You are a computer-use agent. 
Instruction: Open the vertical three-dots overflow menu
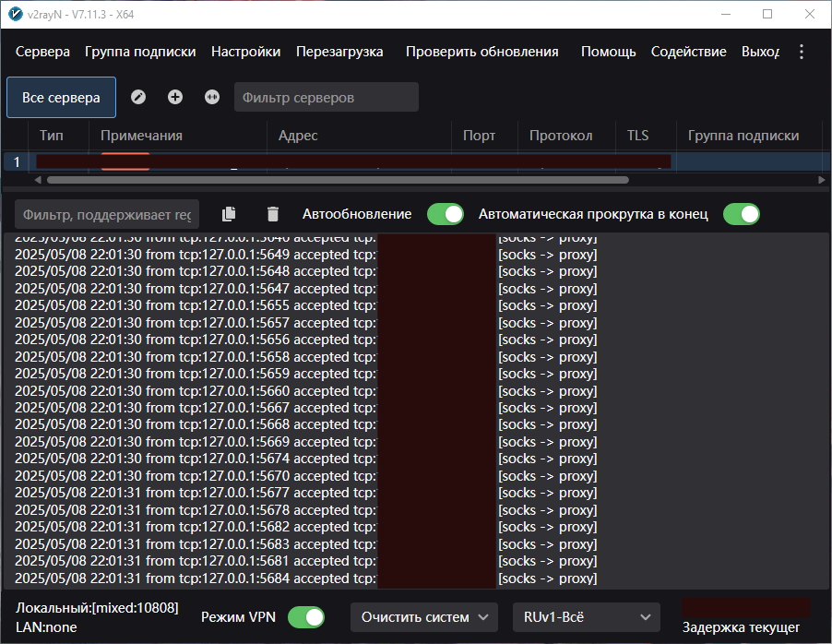(x=802, y=52)
